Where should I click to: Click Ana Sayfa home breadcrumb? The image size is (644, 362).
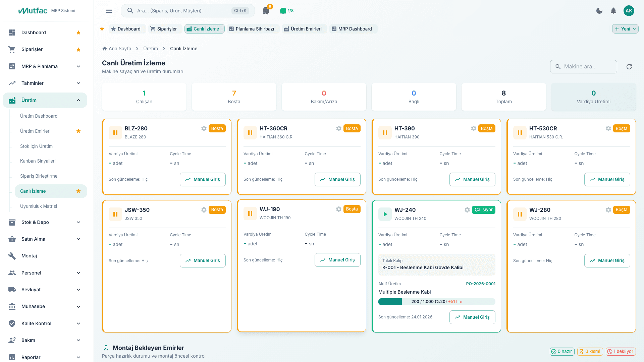117,49
